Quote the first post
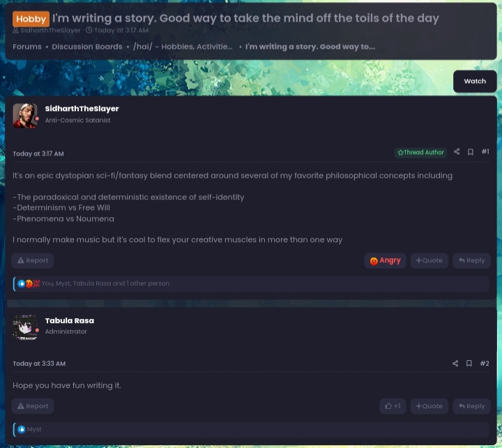This screenshot has width=502, height=448. click(429, 260)
